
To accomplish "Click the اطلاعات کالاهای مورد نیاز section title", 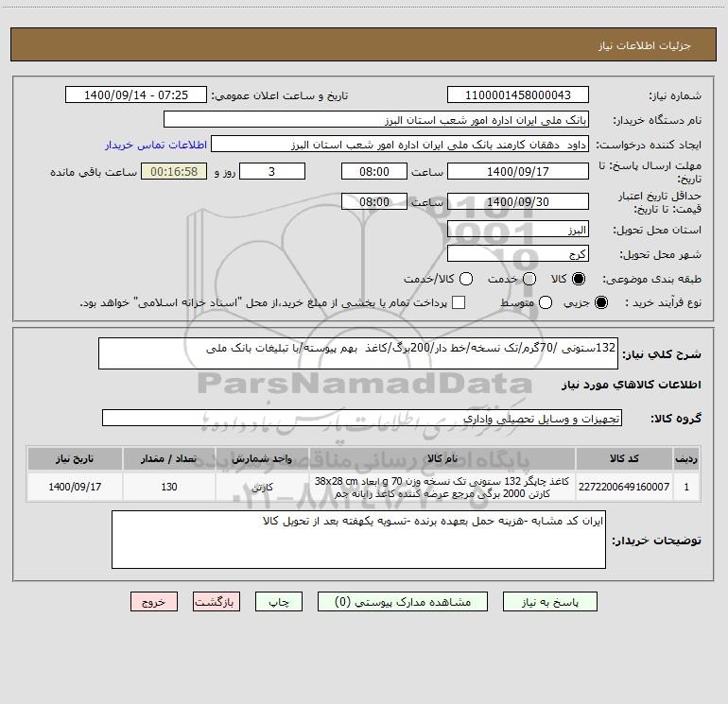I will (632, 385).
